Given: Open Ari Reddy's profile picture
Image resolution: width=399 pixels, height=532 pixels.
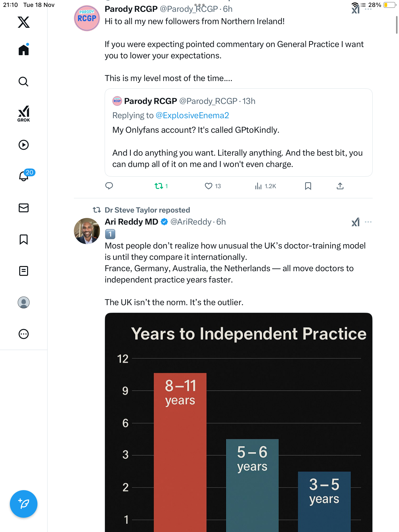Looking at the screenshot, I should 87,231.
